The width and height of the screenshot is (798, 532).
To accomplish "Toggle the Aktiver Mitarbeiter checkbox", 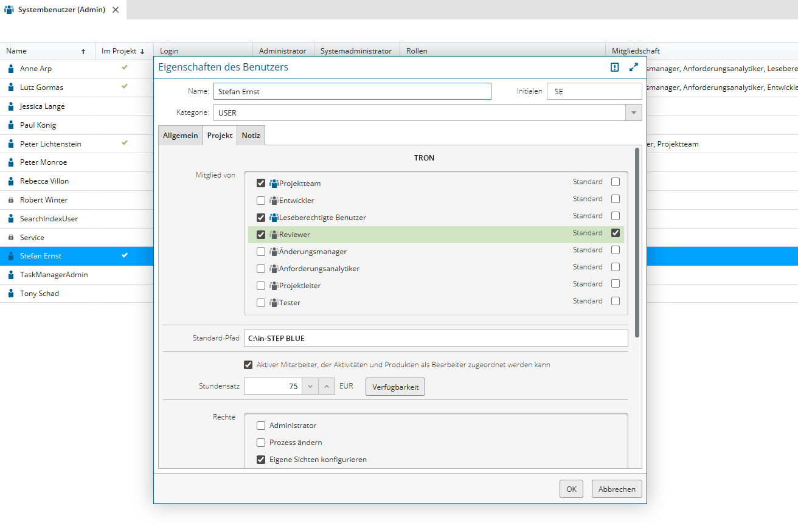I will tap(248, 365).
